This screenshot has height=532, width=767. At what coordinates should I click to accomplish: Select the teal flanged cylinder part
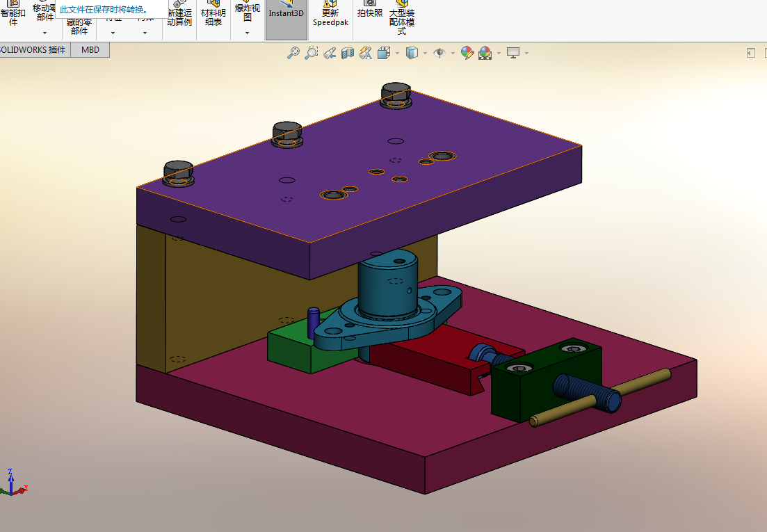(x=387, y=289)
